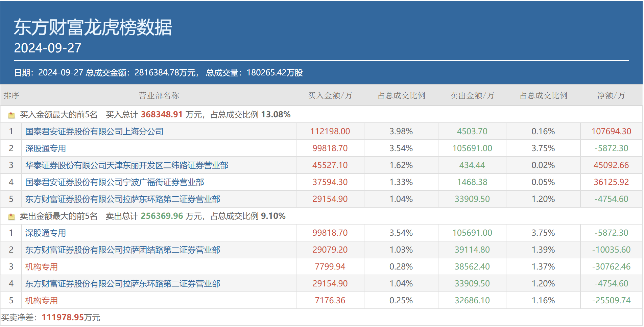Image resolution: width=644 pixels, height=327 pixels.
Task: Open 国泰君安证券股份有限公司上海分公司 link
Action: pos(94,132)
